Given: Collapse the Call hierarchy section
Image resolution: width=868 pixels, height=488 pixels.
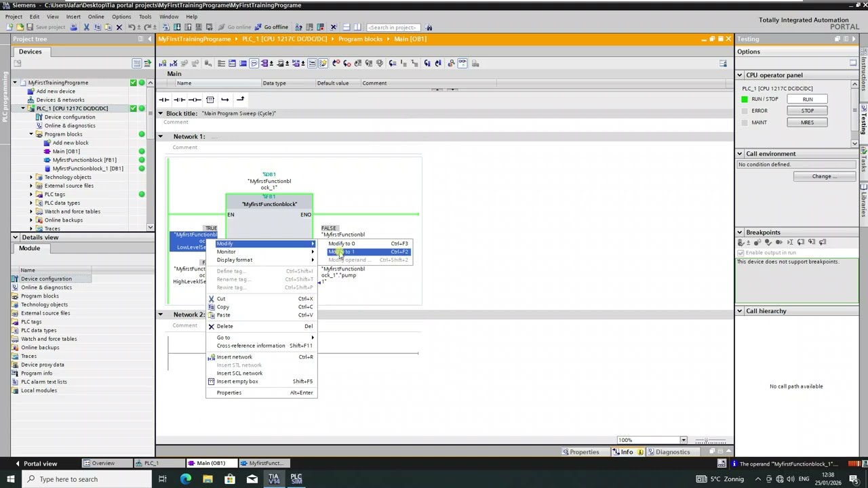Looking at the screenshot, I should pos(740,311).
